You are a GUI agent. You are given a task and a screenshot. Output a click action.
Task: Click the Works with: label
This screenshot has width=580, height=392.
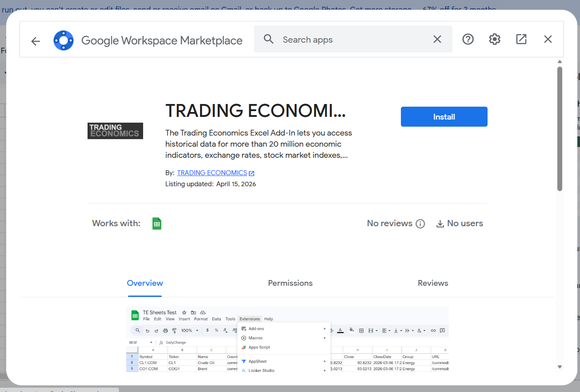116,224
